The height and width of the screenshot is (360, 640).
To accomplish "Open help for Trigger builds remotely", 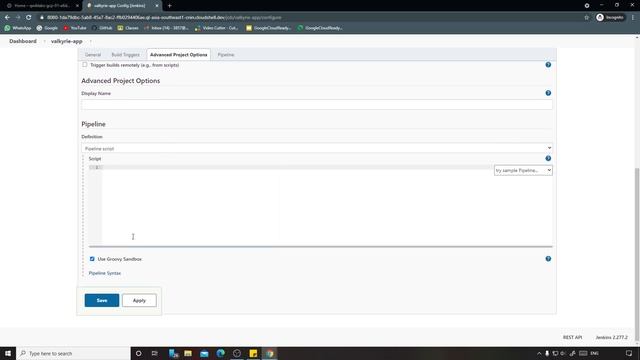I will point(548,65).
